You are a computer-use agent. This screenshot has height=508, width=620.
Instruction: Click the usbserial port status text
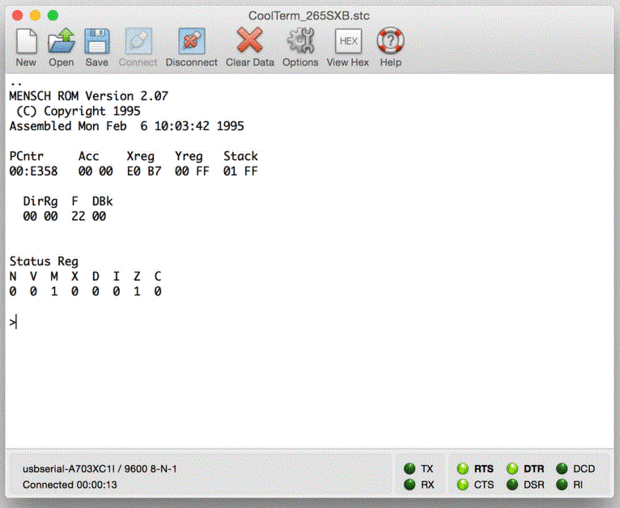pyautogui.click(x=100, y=469)
